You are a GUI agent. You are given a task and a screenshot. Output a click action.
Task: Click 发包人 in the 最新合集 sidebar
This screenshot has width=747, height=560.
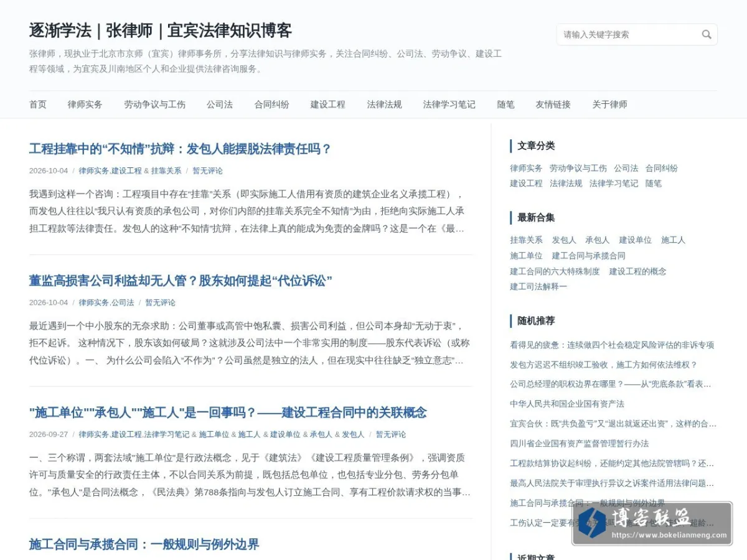(564, 240)
